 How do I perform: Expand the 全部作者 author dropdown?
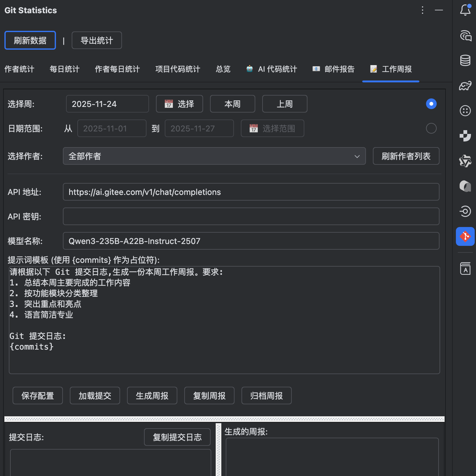(214, 156)
